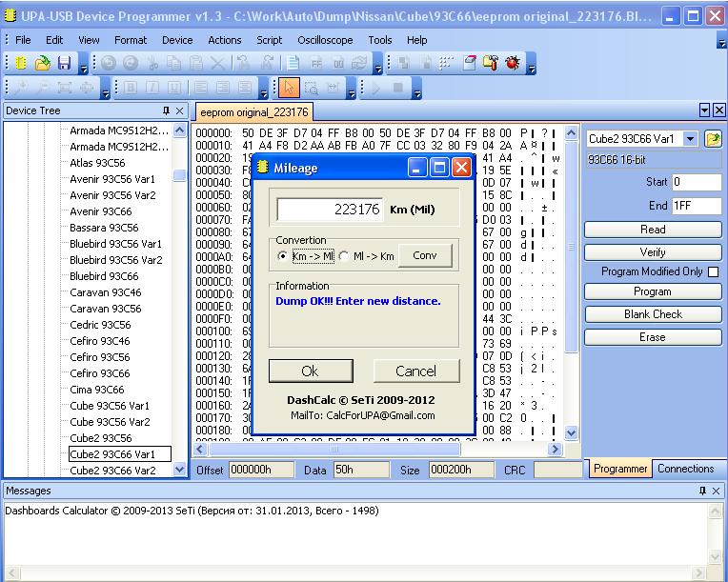Open the editor tab list dropdown arrow
The width and height of the screenshot is (728, 582).
[705, 110]
